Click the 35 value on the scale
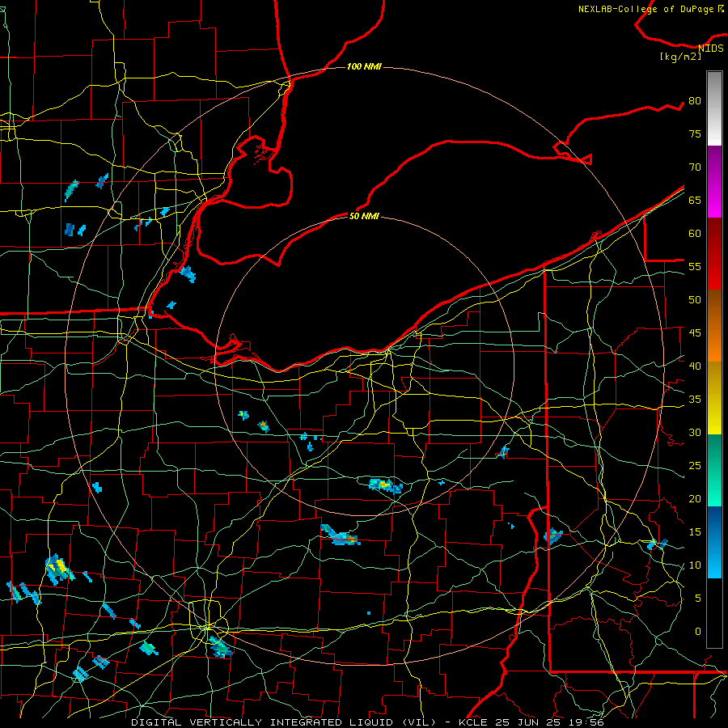 [x=695, y=400]
